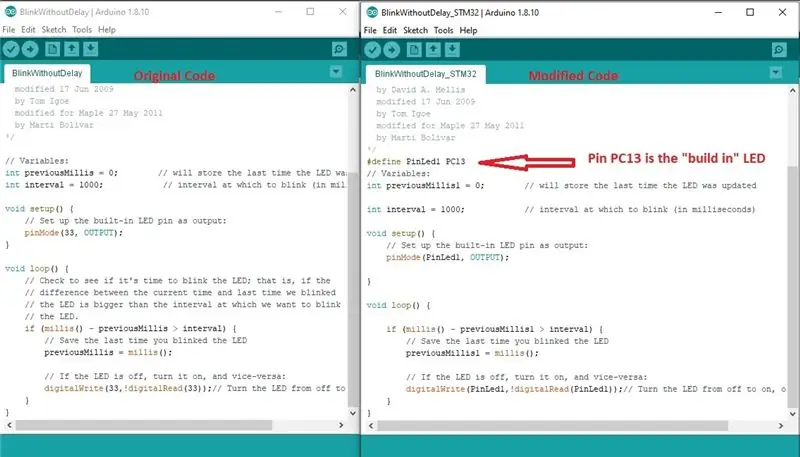800x457 pixels.
Task: Click horizontal scroll left arrow in BlinkWithoutDelay_STM32 editor
Action: pyautogui.click(x=371, y=425)
